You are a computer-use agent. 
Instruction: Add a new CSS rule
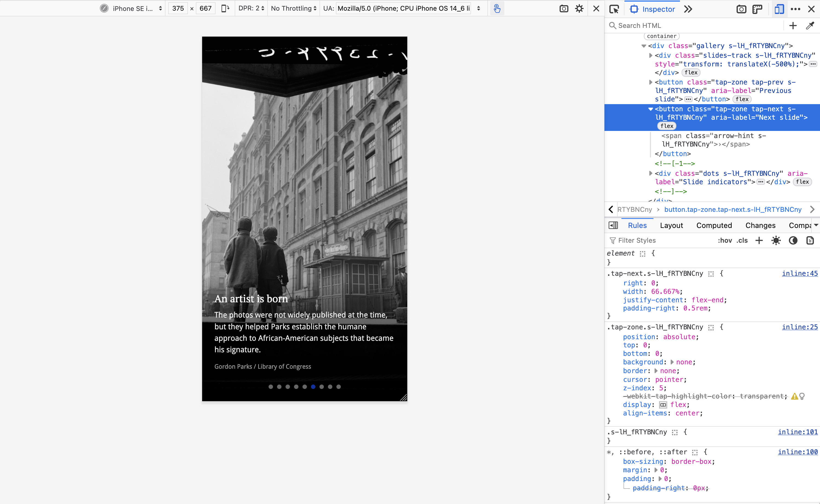759,240
